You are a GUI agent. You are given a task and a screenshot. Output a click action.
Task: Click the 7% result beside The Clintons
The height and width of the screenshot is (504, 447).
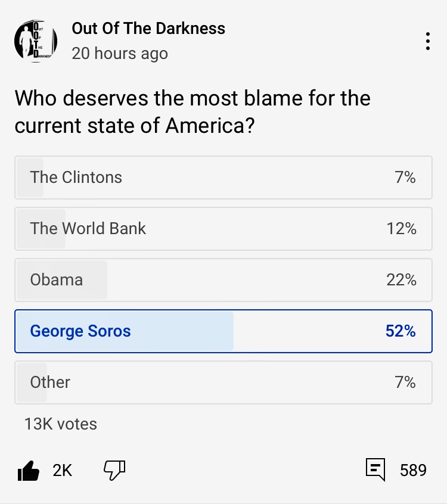point(405,178)
